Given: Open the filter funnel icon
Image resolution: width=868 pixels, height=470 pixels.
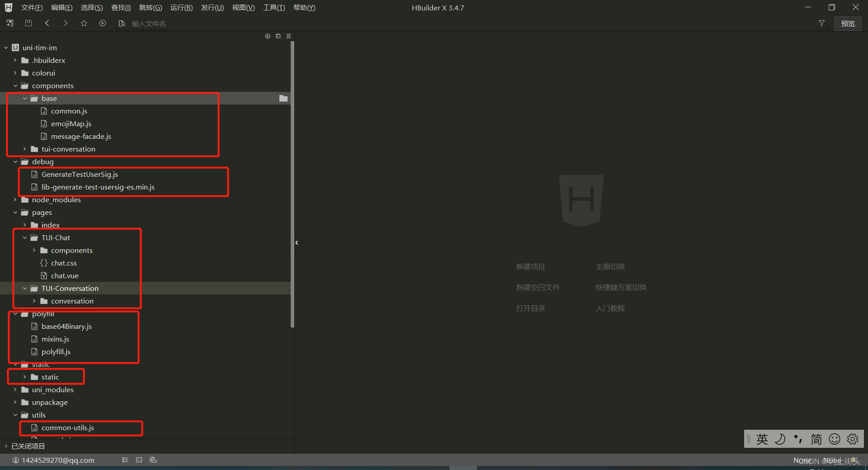Looking at the screenshot, I should pyautogui.click(x=821, y=23).
